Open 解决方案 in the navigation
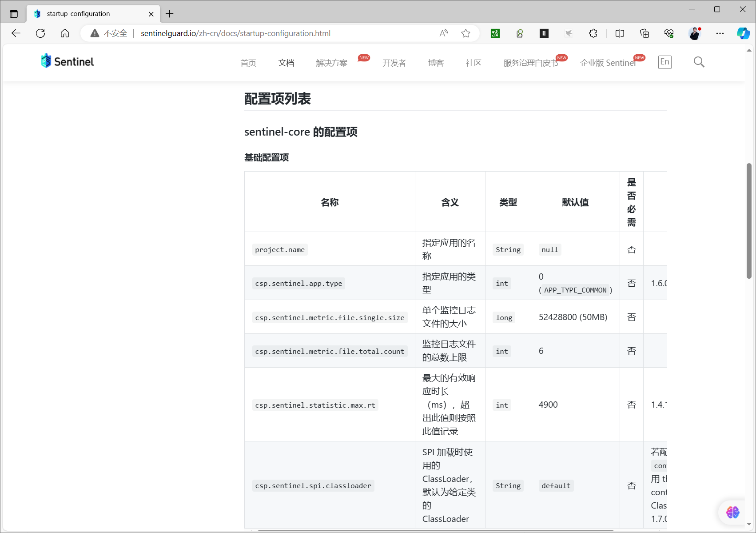756x533 pixels. [x=331, y=63]
